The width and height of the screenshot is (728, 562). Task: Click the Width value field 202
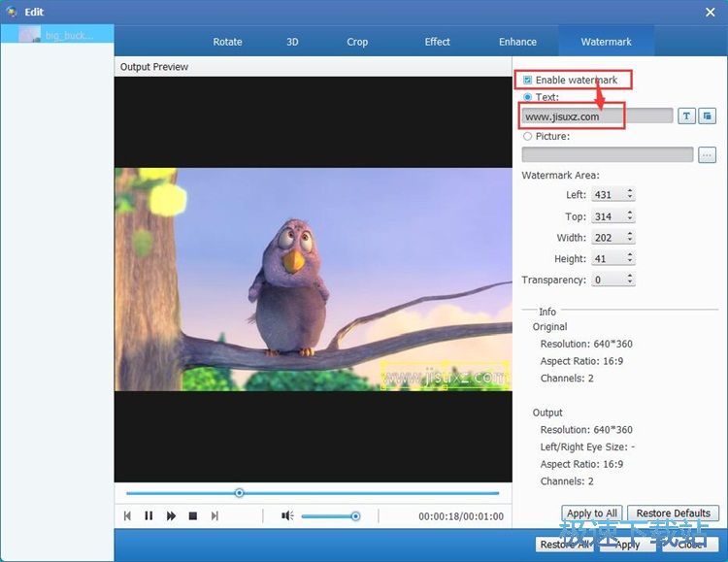point(609,238)
